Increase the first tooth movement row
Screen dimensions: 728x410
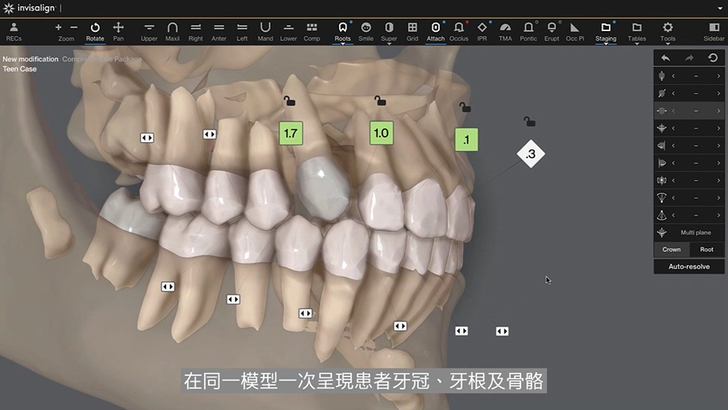pyautogui.click(x=718, y=76)
